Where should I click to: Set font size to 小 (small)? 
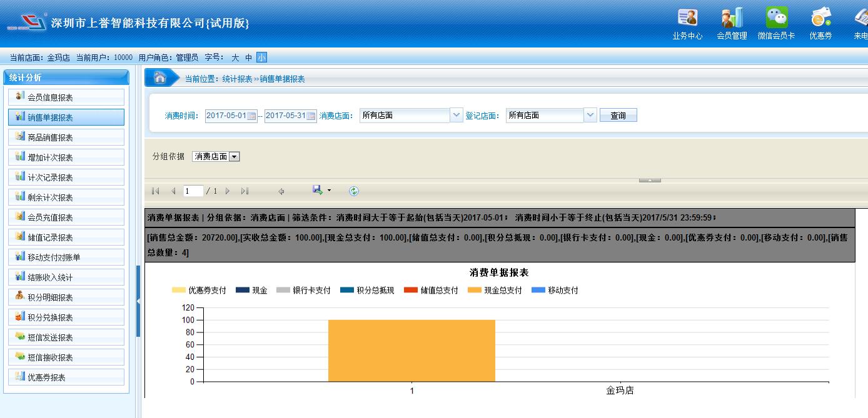click(261, 57)
